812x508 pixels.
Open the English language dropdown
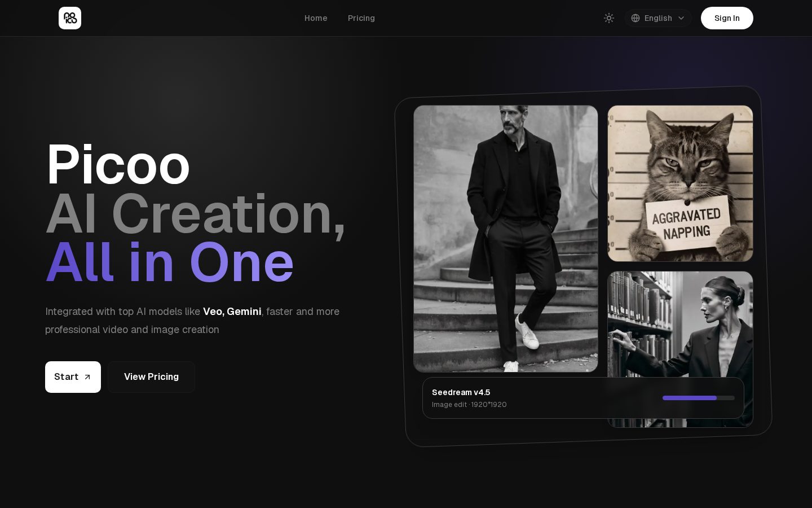click(657, 18)
